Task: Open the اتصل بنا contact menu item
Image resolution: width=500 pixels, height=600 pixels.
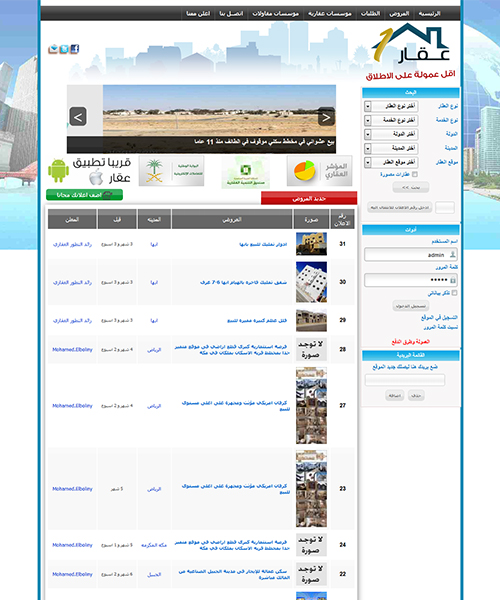Action: (x=231, y=14)
